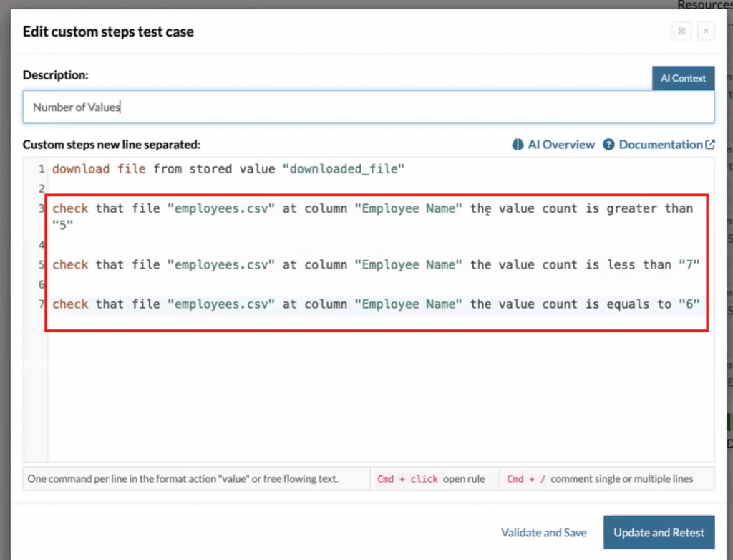
Task: Click the external link icon after Documentation
Action: pyautogui.click(x=710, y=145)
